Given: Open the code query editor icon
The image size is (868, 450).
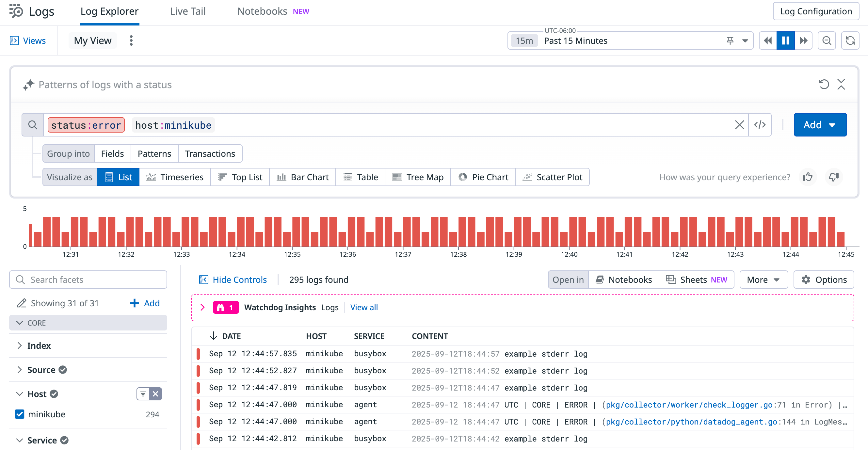Looking at the screenshot, I should point(760,125).
